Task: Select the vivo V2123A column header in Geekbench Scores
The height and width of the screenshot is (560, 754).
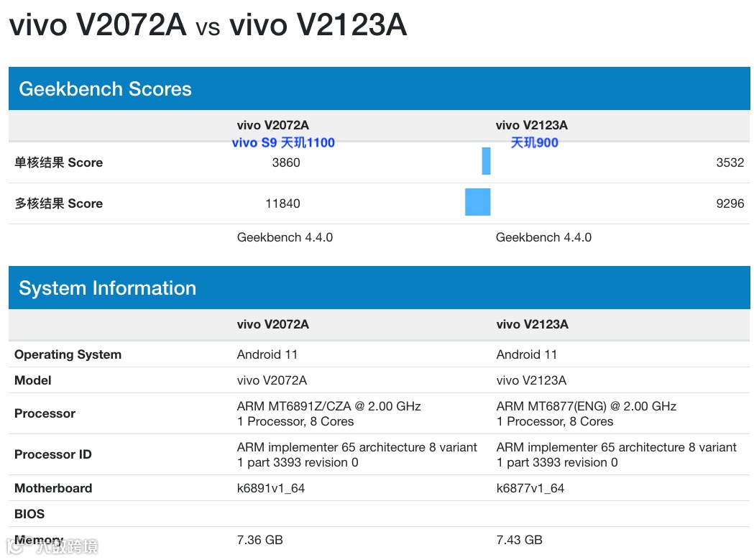Action: [532, 125]
